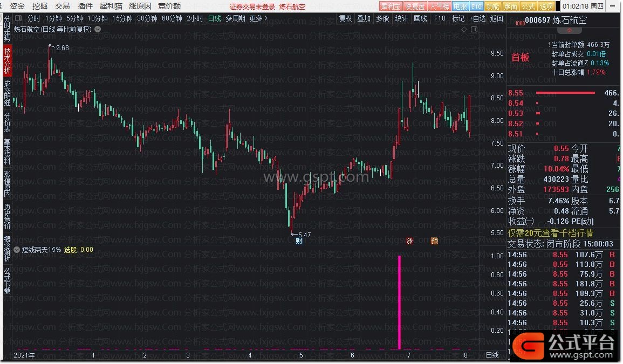Screen dimensions: 623x364
Task: Switch to the 2小时 chart period
Action: pos(195,18)
